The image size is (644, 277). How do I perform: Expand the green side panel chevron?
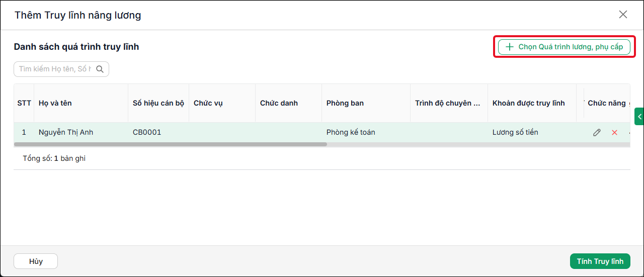click(639, 116)
